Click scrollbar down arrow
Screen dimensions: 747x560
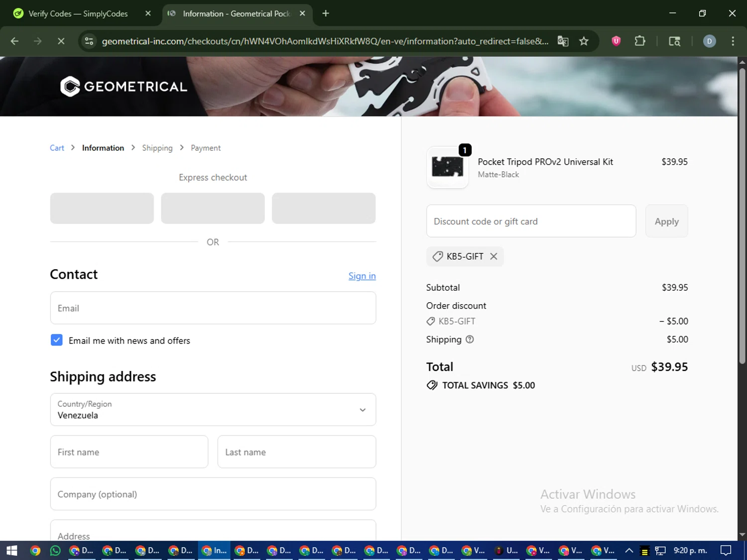coord(742,535)
